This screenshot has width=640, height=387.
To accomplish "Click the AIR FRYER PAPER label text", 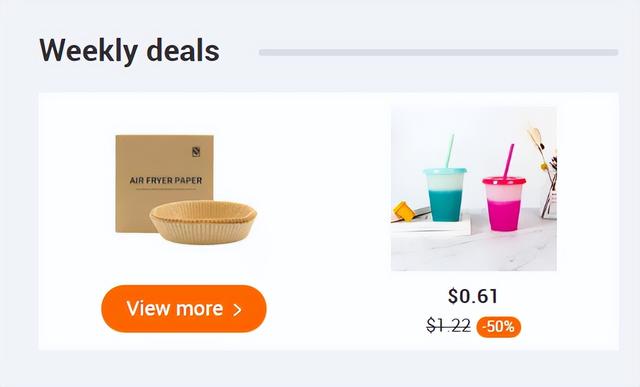I will [x=166, y=180].
